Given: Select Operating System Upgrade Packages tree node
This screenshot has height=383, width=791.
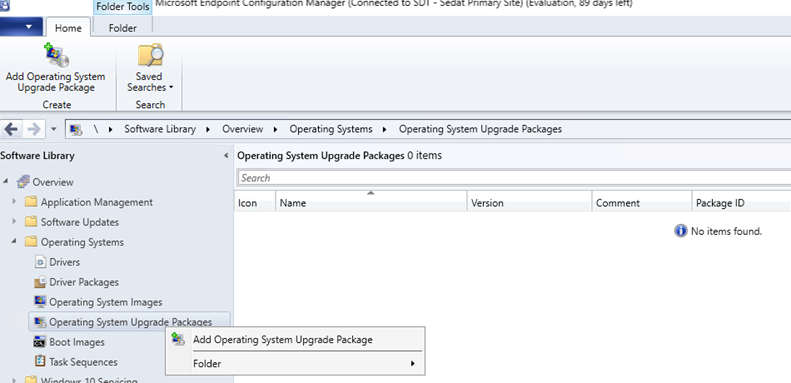Looking at the screenshot, I should tap(130, 322).
